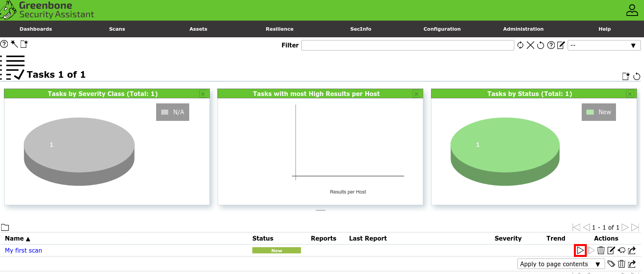
Task: Create a new task from the top-left toolbar
Action: pos(24,44)
